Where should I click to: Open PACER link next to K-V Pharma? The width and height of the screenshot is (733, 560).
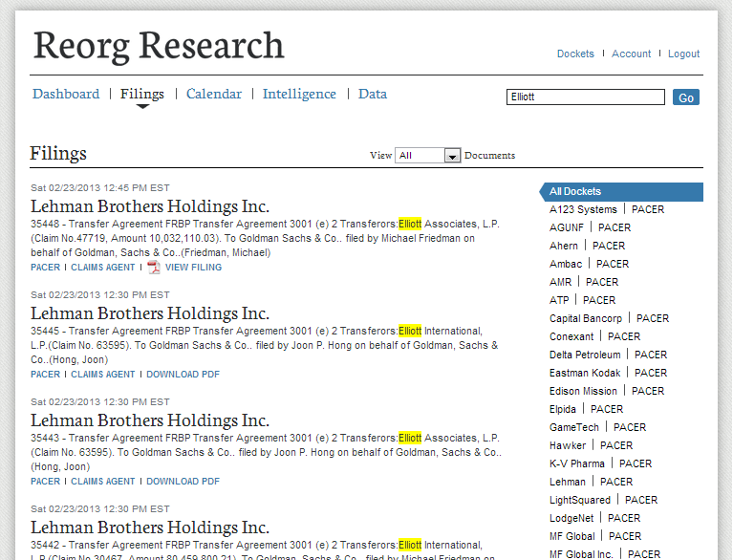point(636,463)
